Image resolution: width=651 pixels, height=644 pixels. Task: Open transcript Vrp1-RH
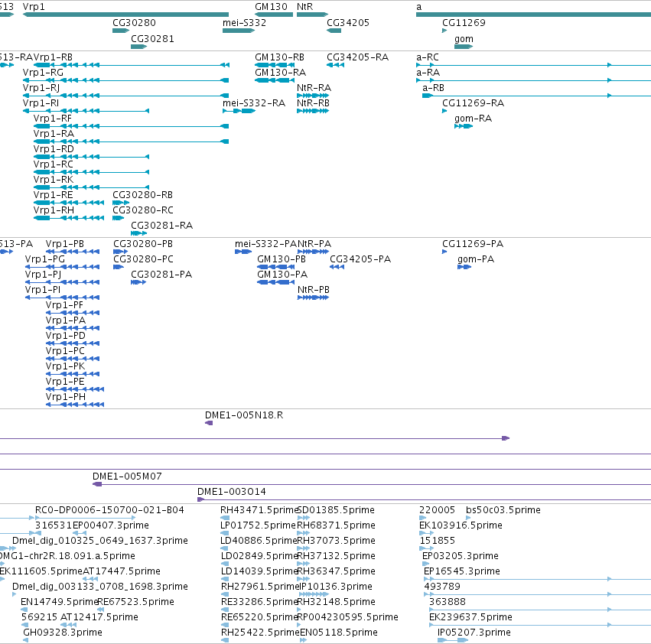[x=69, y=218]
